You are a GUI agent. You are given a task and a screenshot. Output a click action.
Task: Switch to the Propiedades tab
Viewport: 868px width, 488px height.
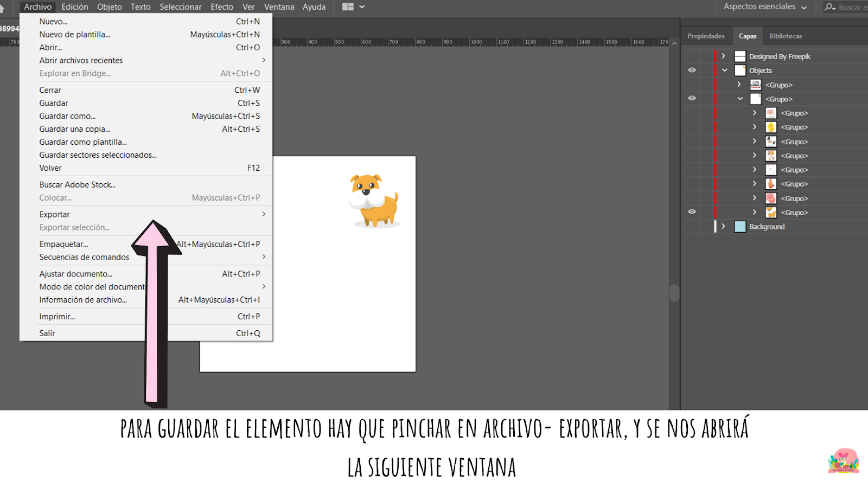pyautogui.click(x=706, y=35)
